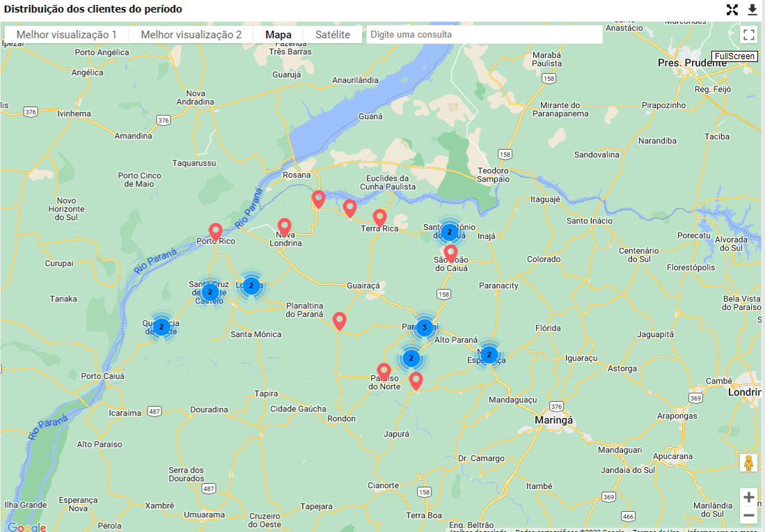Switch to Melhor visualização 1
Viewport: 765px width, 532px height.
click(x=66, y=35)
